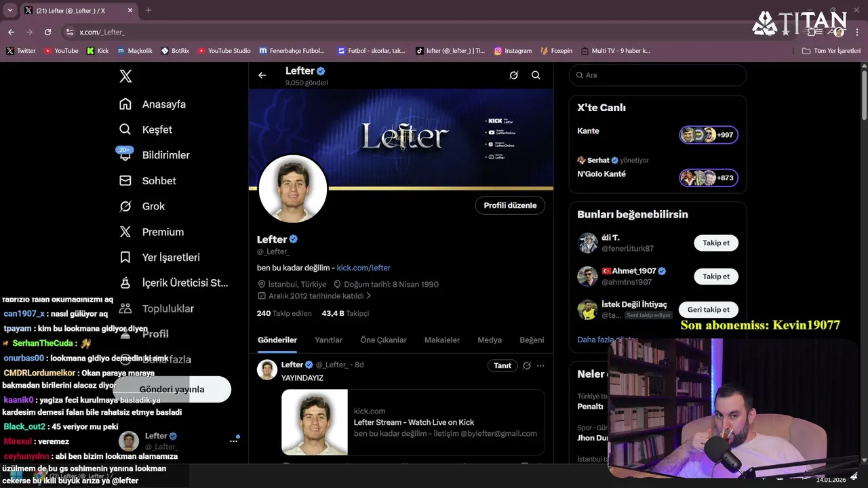Open Bildirimler notifications with 20+ badge

(x=154, y=155)
